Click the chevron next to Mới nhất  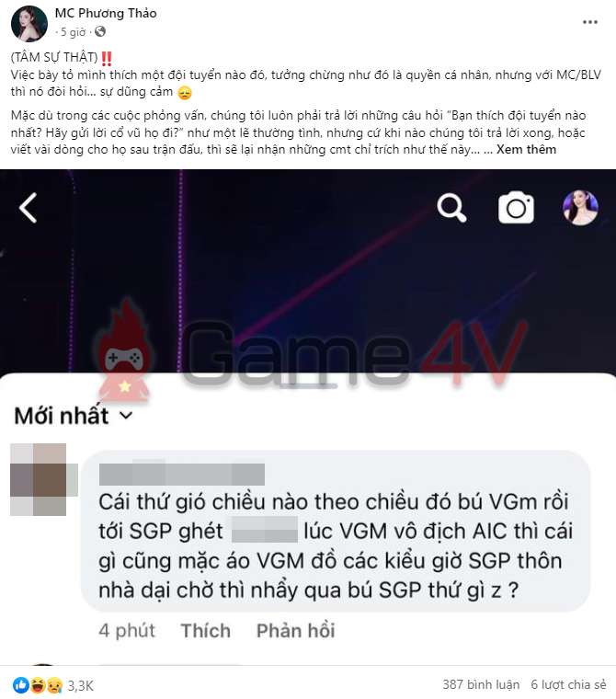127,416
